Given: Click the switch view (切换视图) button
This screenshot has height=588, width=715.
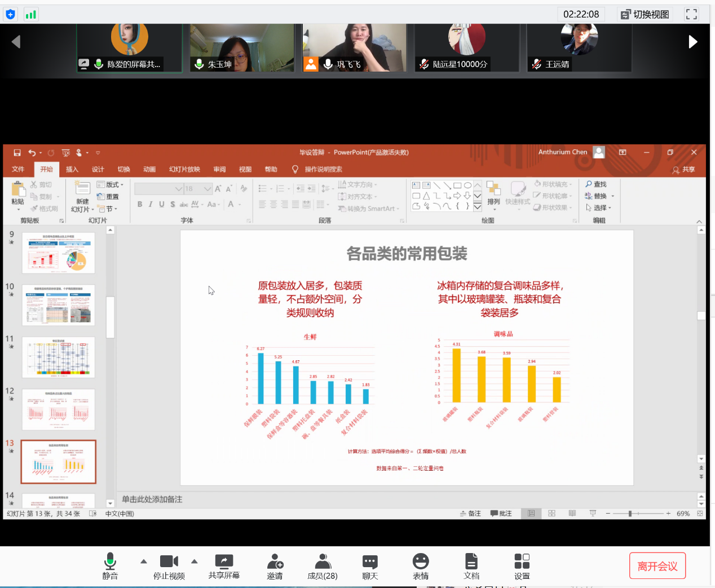Looking at the screenshot, I should 645,15.
